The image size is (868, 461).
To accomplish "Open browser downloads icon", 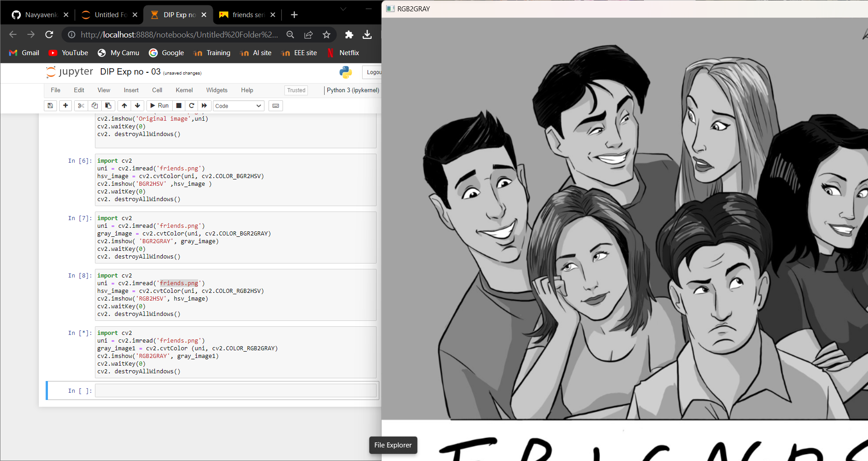I will [367, 35].
